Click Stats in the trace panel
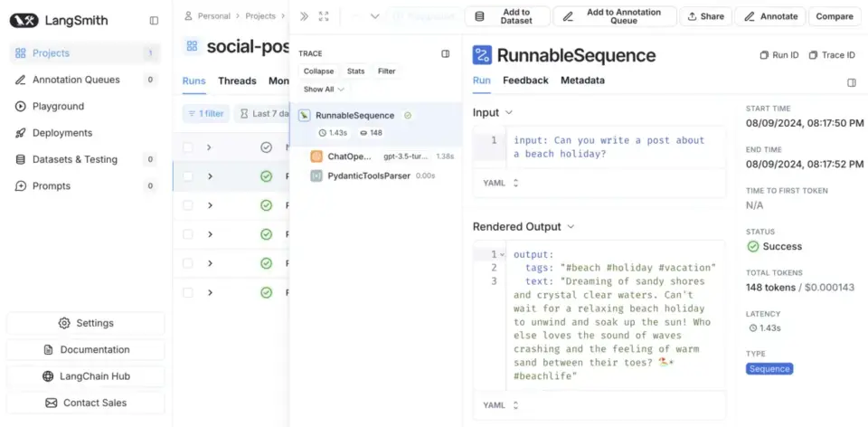 [356, 71]
